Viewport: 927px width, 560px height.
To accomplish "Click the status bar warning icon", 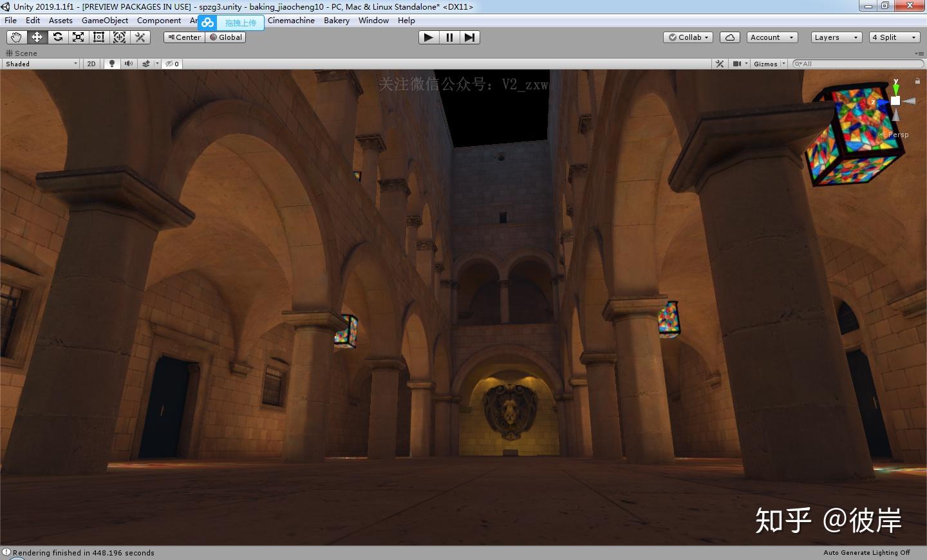I will [x=6, y=552].
